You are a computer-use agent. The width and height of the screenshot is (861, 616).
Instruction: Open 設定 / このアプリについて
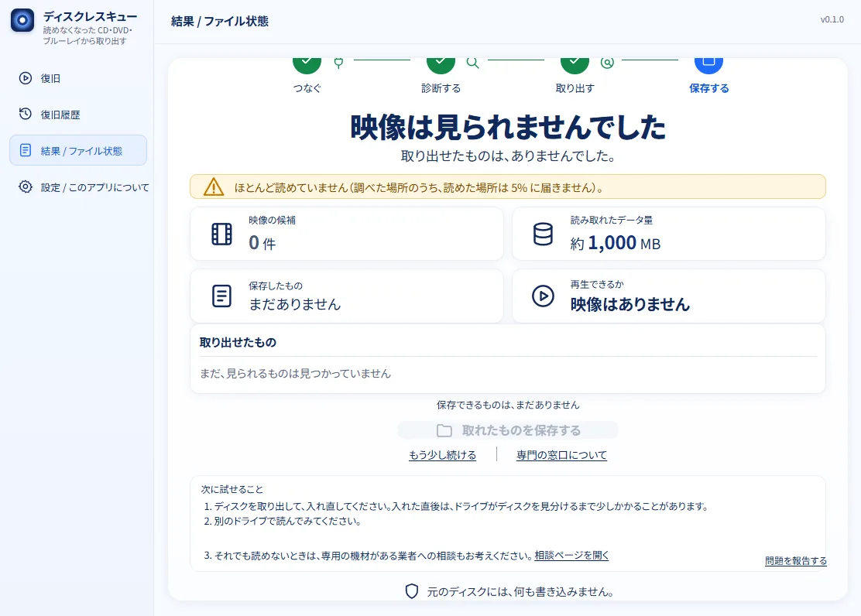click(x=78, y=187)
